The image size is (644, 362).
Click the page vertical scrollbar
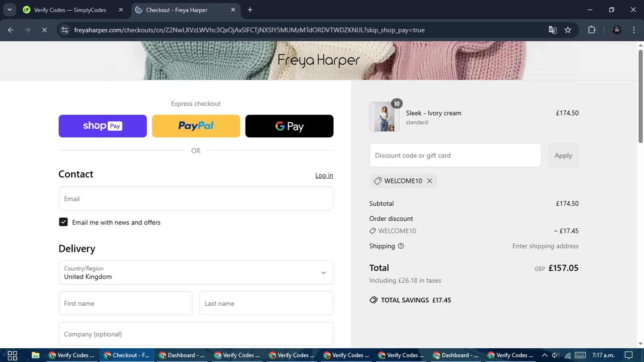click(641, 97)
